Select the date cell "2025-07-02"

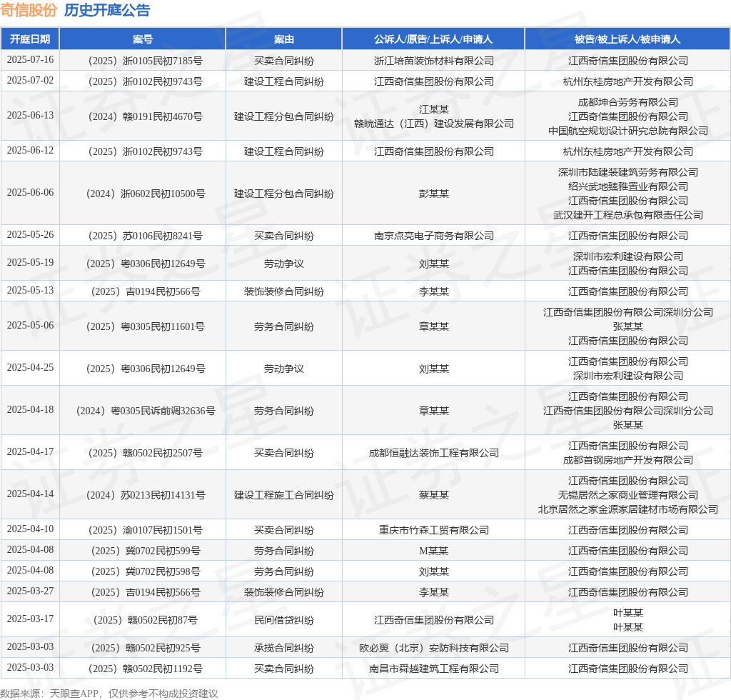(30, 80)
